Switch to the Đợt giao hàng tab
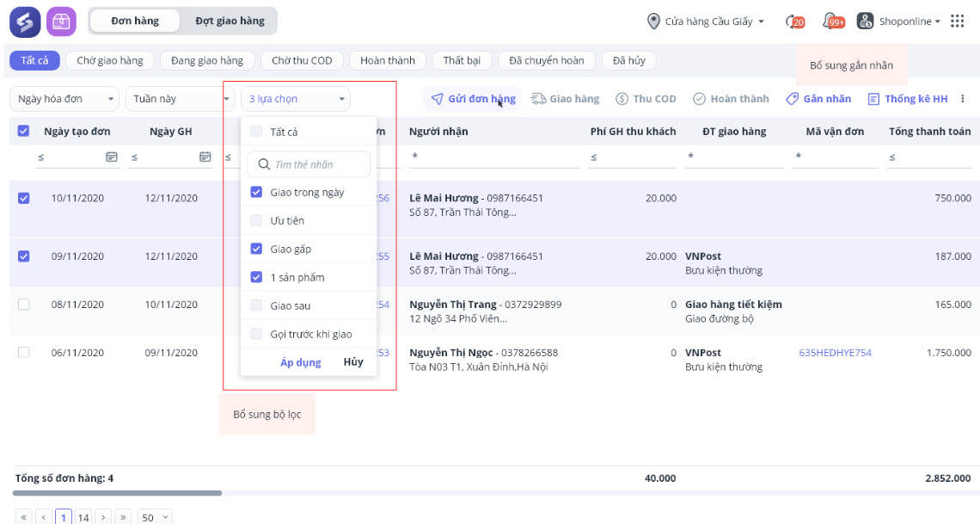Screen dimensions: 980x524 point(230,22)
